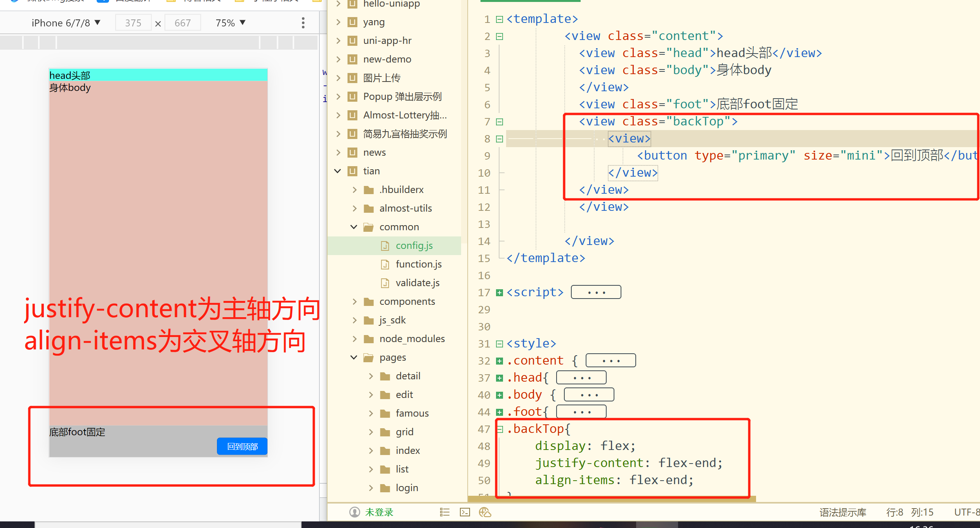Screen dimensions: 980x528
Task: Collapse the tian project tree
Action: point(338,171)
